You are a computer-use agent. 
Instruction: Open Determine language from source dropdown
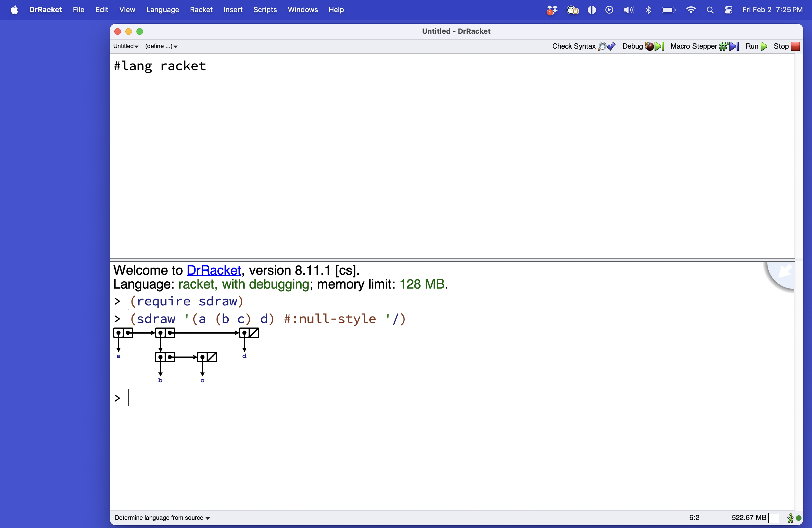click(x=162, y=518)
